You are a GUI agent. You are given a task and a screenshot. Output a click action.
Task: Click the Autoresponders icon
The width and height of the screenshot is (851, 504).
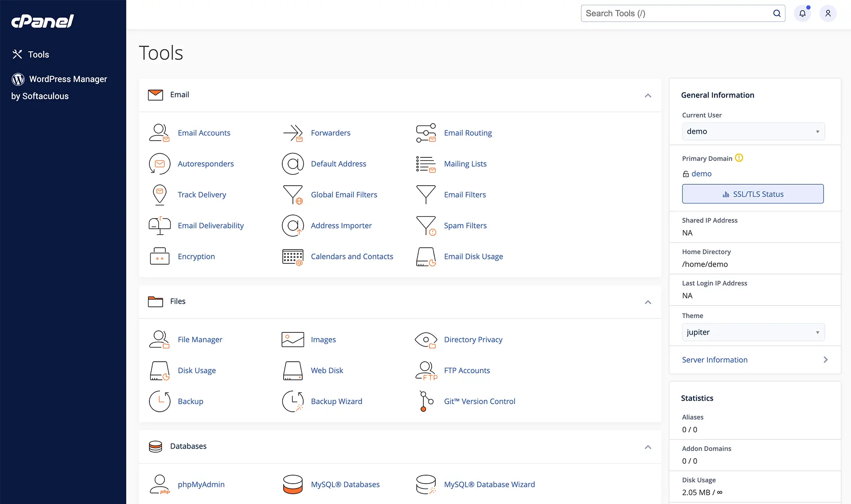[160, 164]
